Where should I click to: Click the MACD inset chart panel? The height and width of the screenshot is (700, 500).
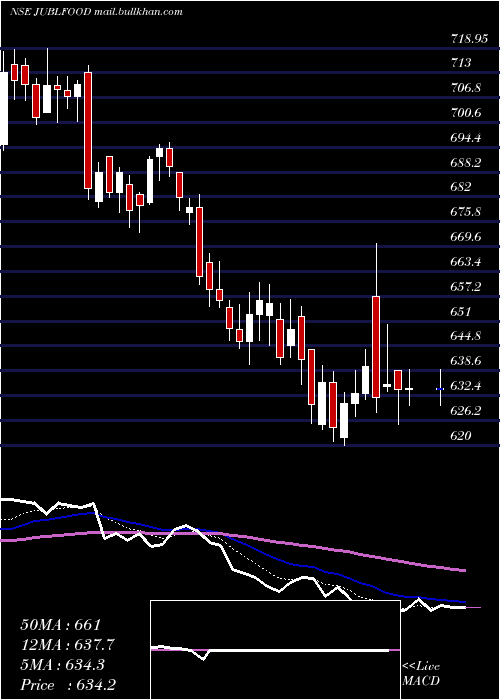coord(275,650)
